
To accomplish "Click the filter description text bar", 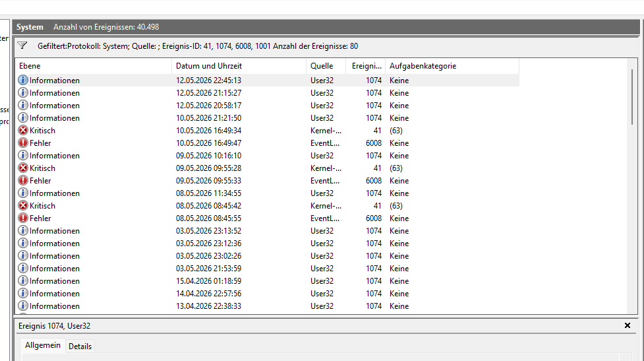I will 198,46.
